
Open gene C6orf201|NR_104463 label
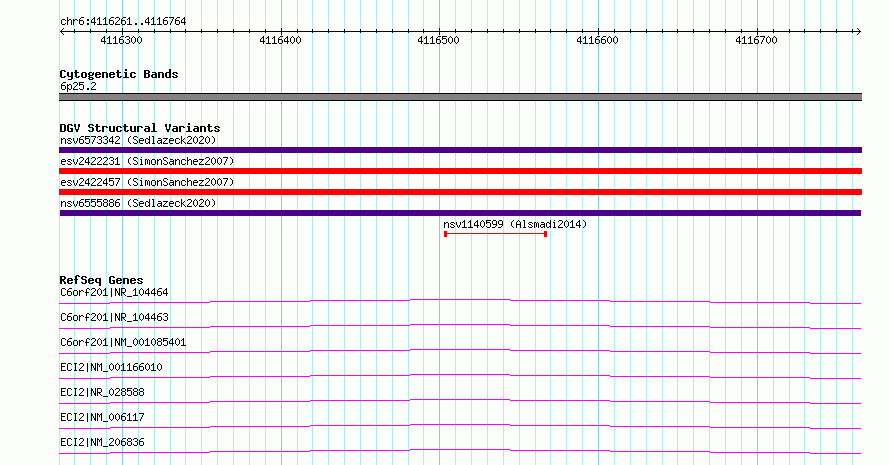[114, 317]
